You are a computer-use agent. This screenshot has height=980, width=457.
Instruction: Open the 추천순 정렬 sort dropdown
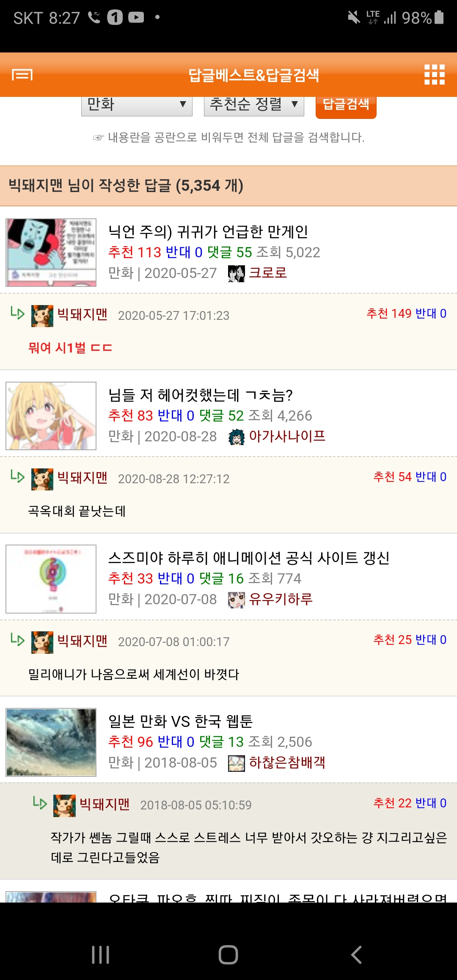(x=254, y=105)
